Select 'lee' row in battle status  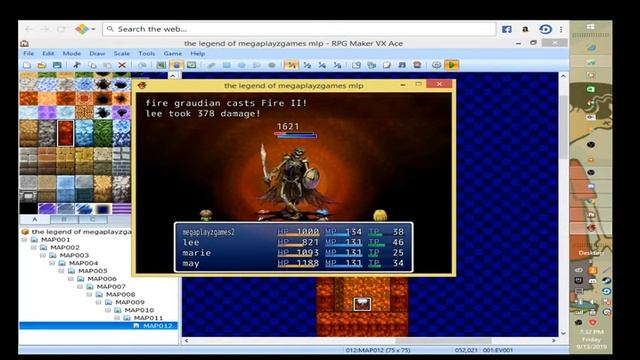[x=293, y=242]
